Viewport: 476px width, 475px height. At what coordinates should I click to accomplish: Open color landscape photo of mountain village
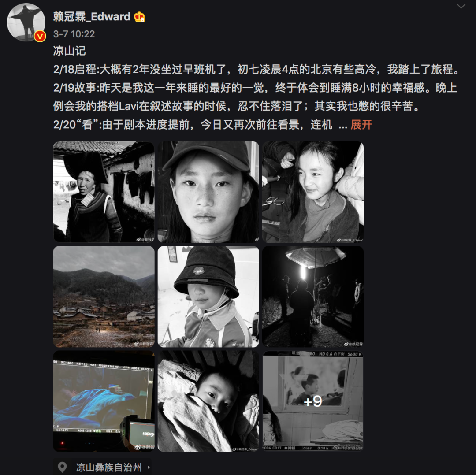pyautogui.click(x=104, y=297)
